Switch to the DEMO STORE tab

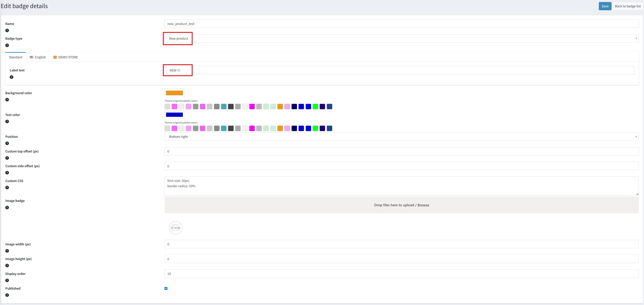(x=66, y=57)
